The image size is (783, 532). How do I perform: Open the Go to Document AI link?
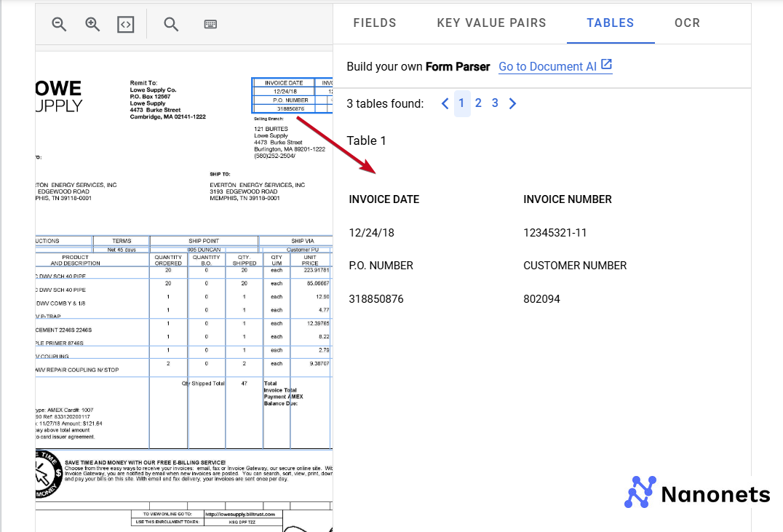548,66
